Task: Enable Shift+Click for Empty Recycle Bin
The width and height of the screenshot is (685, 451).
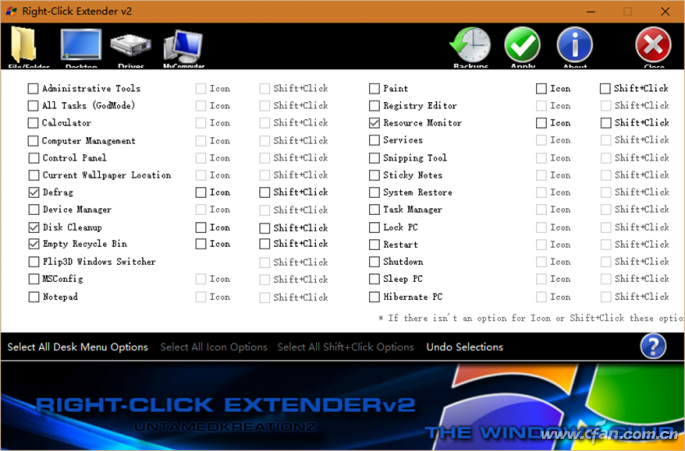Action: click(264, 244)
